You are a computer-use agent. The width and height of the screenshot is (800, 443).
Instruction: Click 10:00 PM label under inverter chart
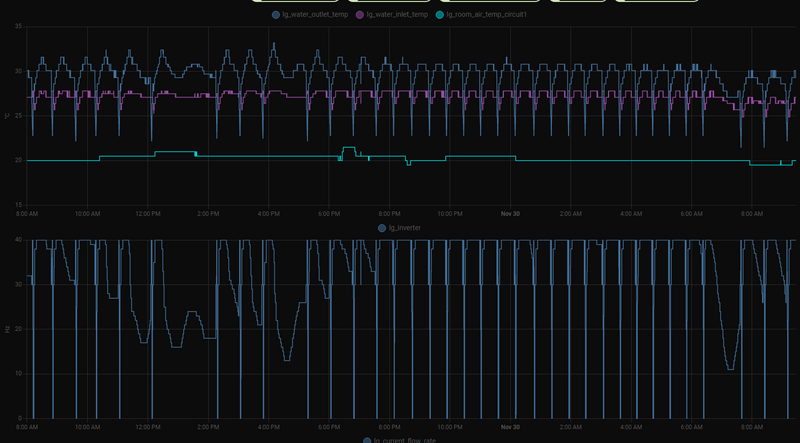point(449,427)
